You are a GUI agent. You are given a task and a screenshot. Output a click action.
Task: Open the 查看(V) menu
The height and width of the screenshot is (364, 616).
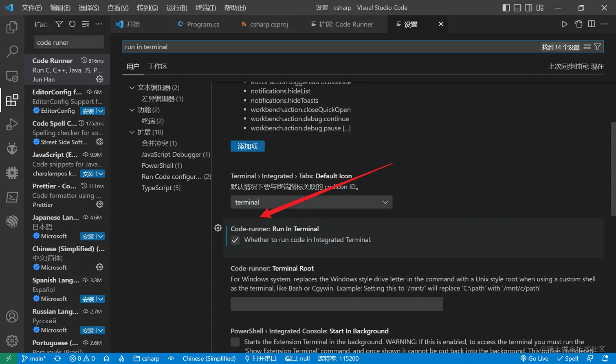(118, 8)
